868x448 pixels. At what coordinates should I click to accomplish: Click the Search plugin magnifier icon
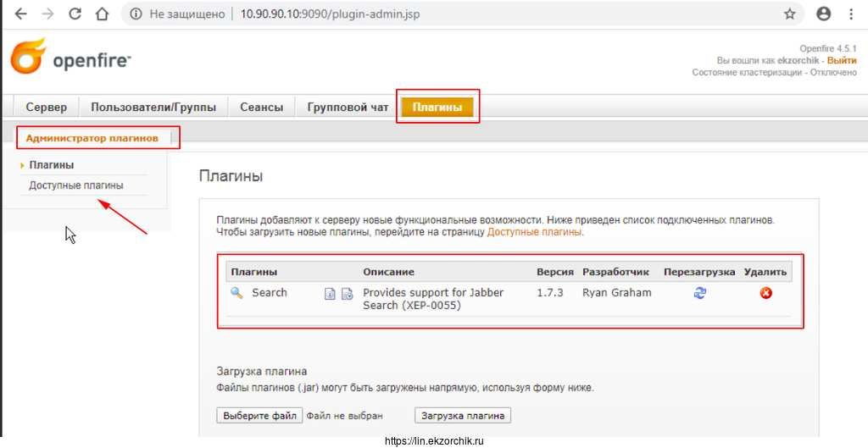[236, 293]
